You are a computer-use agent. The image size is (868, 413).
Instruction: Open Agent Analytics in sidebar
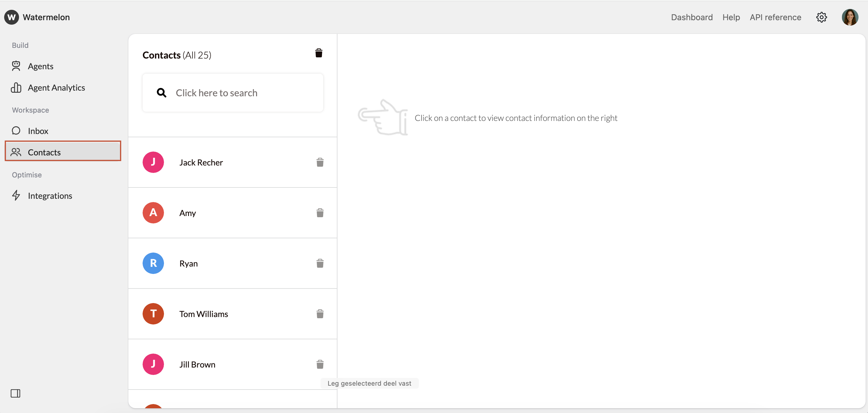coord(63,88)
